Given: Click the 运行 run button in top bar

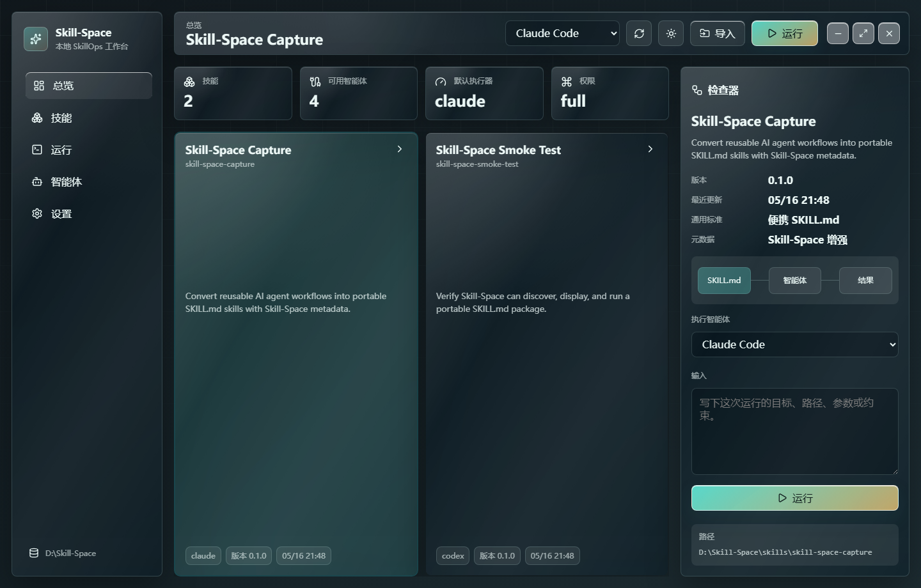Looking at the screenshot, I should coord(785,33).
